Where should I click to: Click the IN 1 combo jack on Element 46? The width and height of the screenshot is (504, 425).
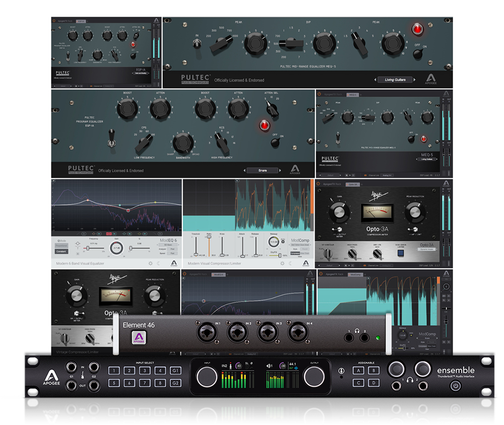[207, 333]
